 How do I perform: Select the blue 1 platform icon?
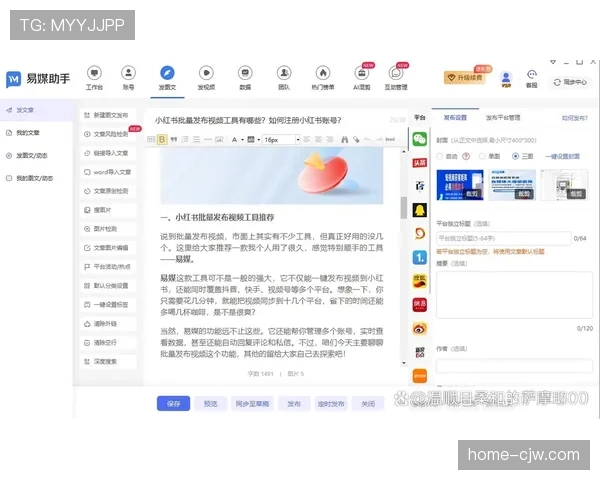coord(420,257)
